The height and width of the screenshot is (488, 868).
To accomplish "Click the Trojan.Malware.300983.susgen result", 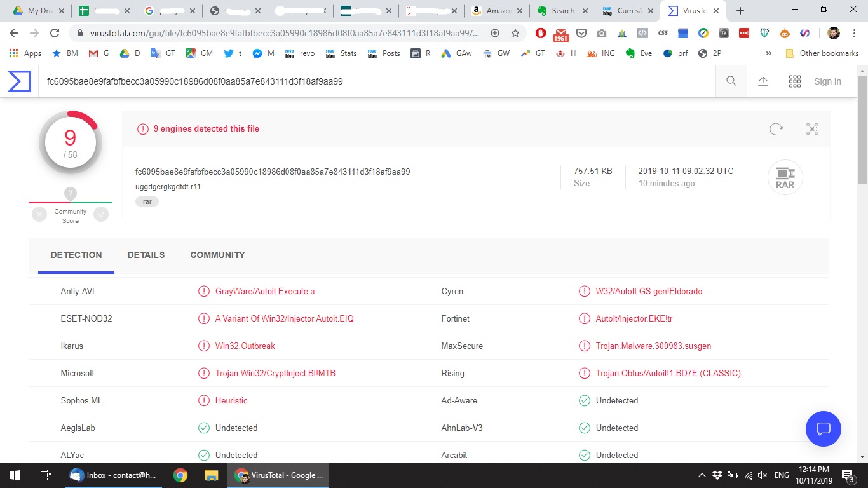I will [653, 346].
